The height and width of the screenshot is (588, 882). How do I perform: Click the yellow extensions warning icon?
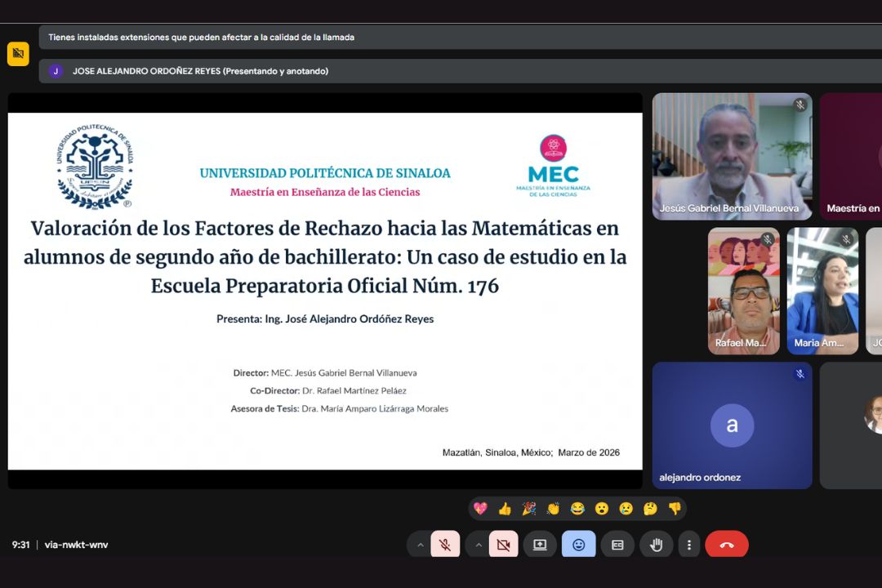coord(18,54)
